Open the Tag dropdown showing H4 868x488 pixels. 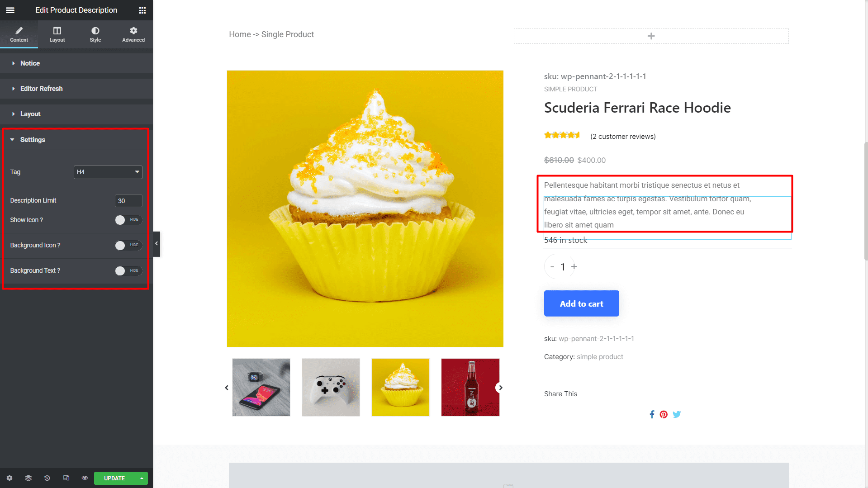[x=108, y=172]
